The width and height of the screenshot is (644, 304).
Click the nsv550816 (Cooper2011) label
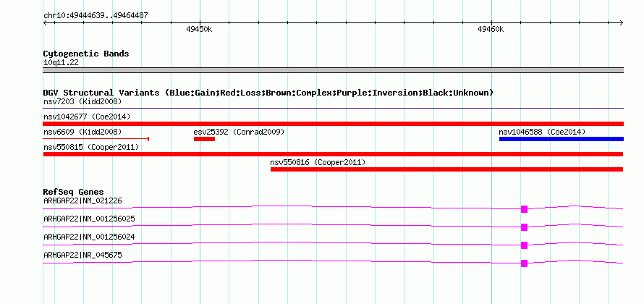318,162
